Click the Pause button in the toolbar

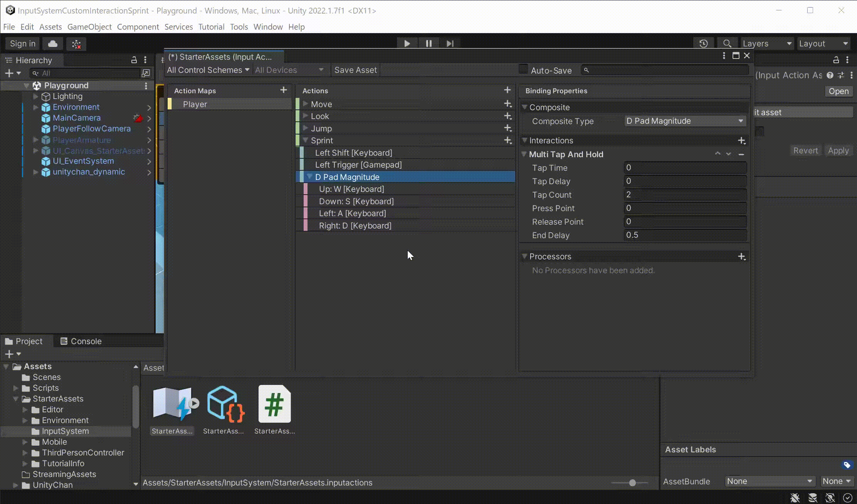(428, 44)
